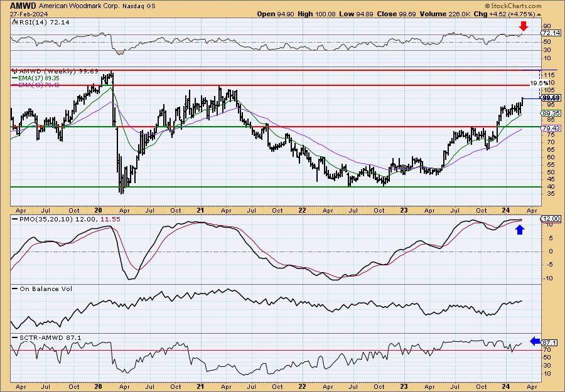
Task: Click the year 24 label under the SCTR panel
Action: (x=505, y=386)
